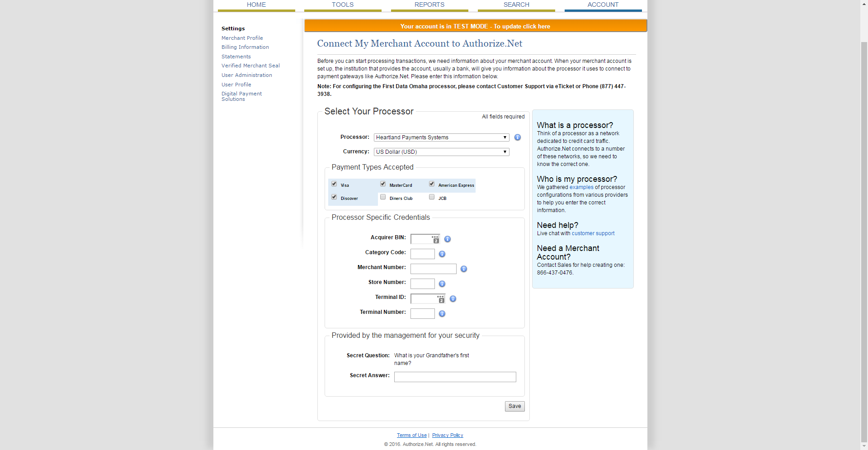
Task: Click the info icon beside Processor dropdown
Action: click(x=518, y=137)
